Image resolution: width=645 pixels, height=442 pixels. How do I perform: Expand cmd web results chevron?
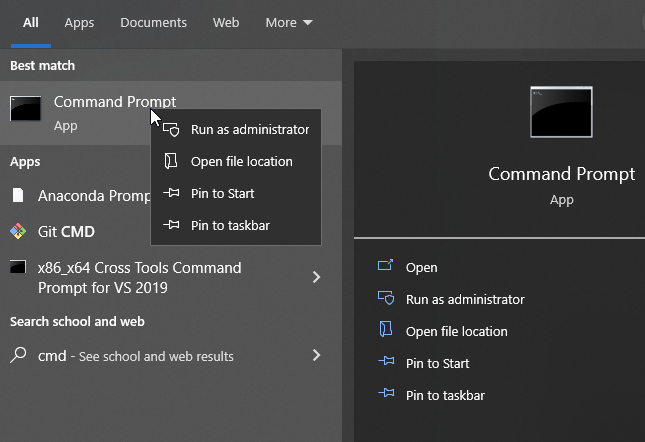[316, 355]
